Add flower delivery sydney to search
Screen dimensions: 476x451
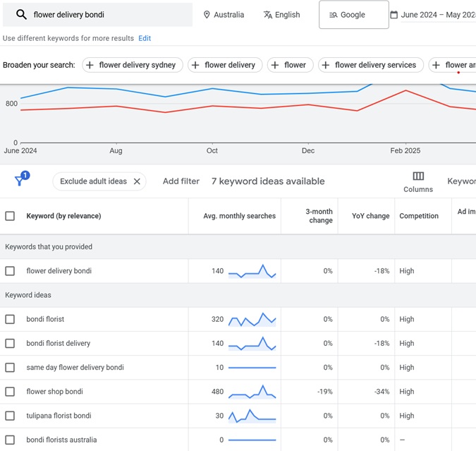click(x=133, y=65)
